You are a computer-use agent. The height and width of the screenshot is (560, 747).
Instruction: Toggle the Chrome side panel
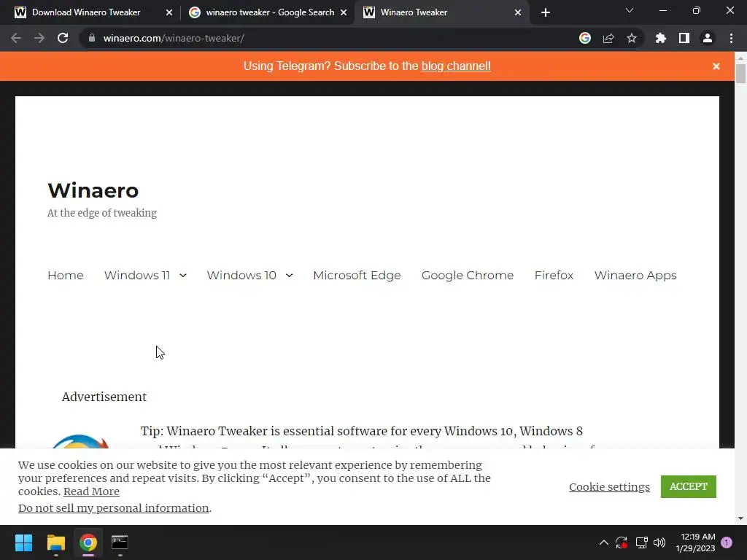click(684, 38)
